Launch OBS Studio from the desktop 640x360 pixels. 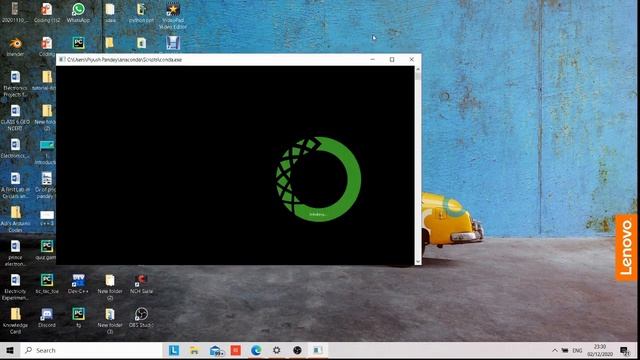[141, 318]
